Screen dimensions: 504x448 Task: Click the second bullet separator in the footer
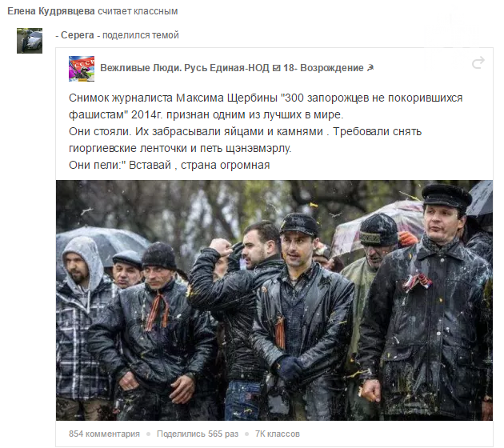pyautogui.click(x=247, y=434)
